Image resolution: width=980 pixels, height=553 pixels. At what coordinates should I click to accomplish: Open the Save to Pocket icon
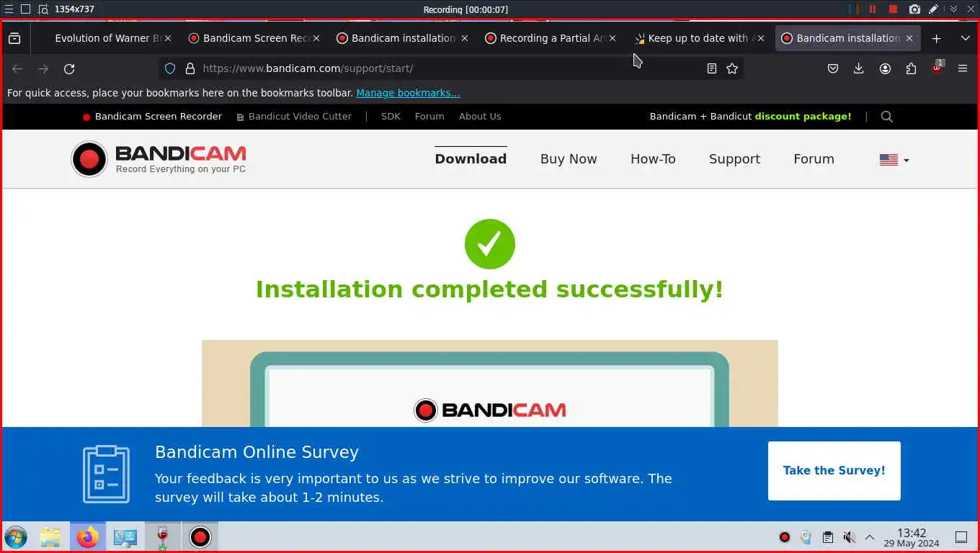pyautogui.click(x=833, y=68)
